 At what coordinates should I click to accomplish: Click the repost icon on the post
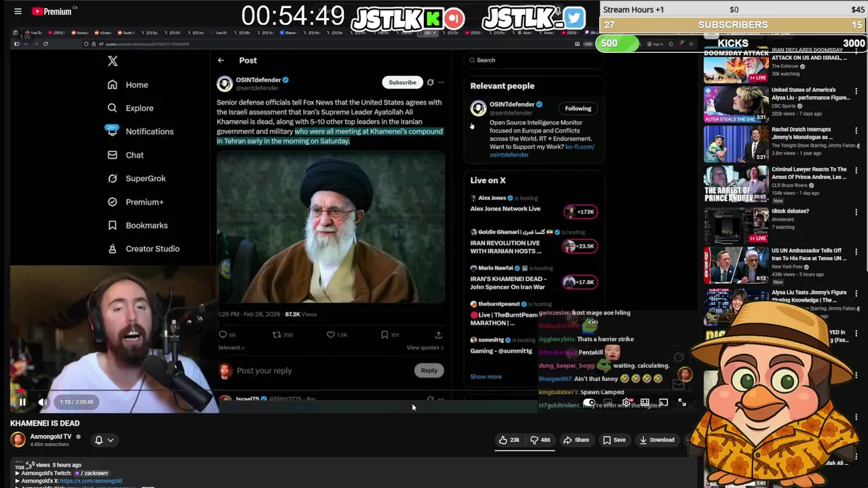click(x=276, y=334)
